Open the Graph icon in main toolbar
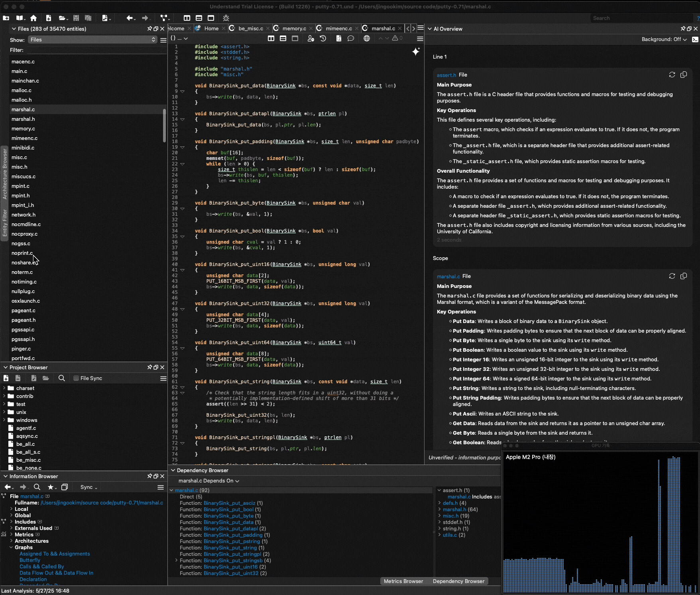 [x=164, y=18]
